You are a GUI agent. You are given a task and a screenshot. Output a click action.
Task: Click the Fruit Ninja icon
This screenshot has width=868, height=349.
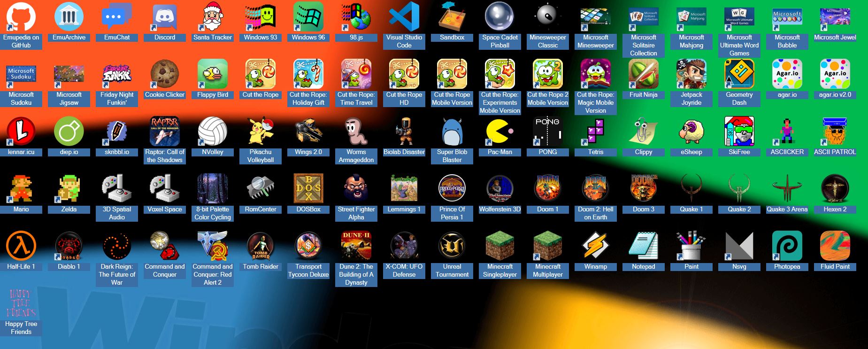pos(643,74)
